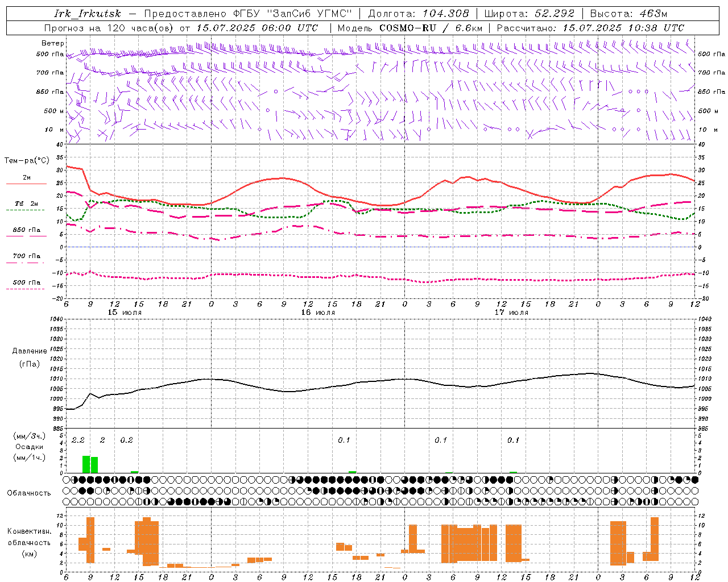Click the Irk_Irkutsk station title
This screenshot has height=582, width=728.
tap(87, 14)
